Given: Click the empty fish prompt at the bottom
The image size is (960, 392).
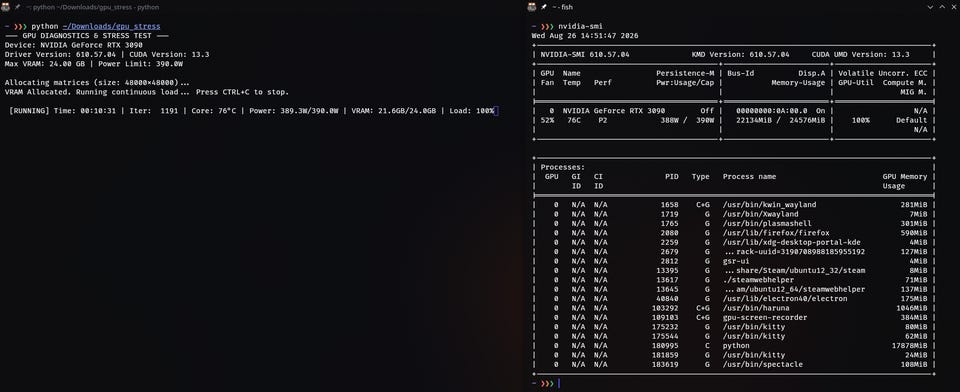Looking at the screenshot, I should click(547, 383).
